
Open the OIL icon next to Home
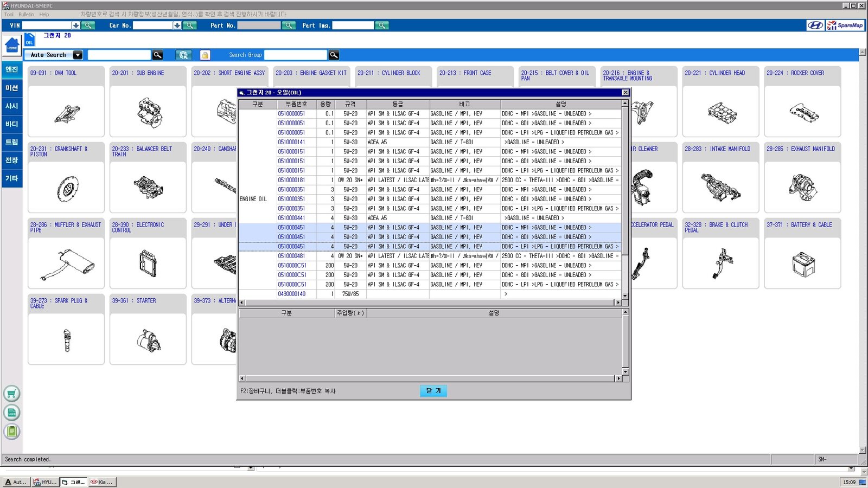29,40
